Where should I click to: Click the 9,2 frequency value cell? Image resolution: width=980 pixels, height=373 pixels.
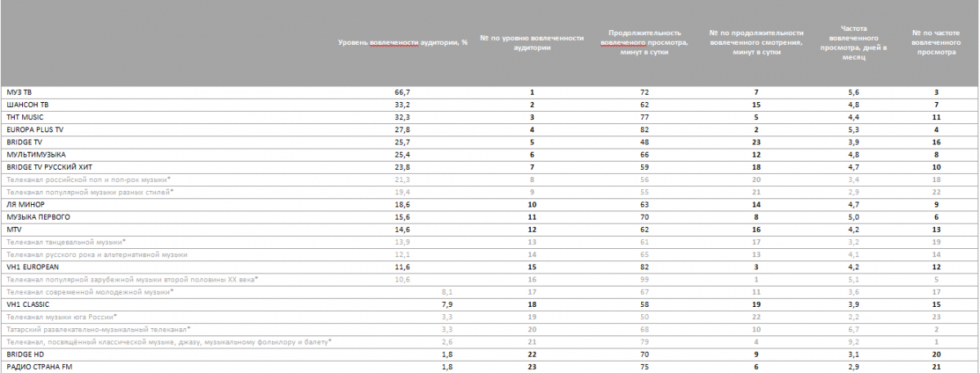[853, 341]
